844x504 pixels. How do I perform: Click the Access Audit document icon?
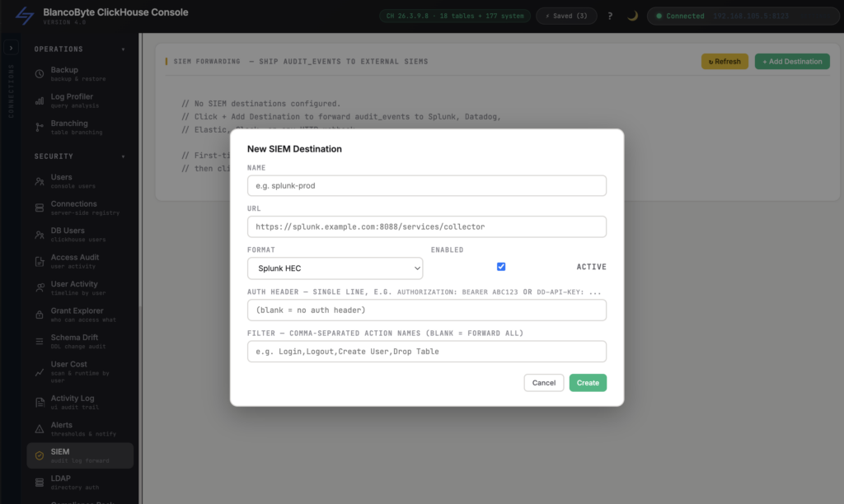click(40, 261)
